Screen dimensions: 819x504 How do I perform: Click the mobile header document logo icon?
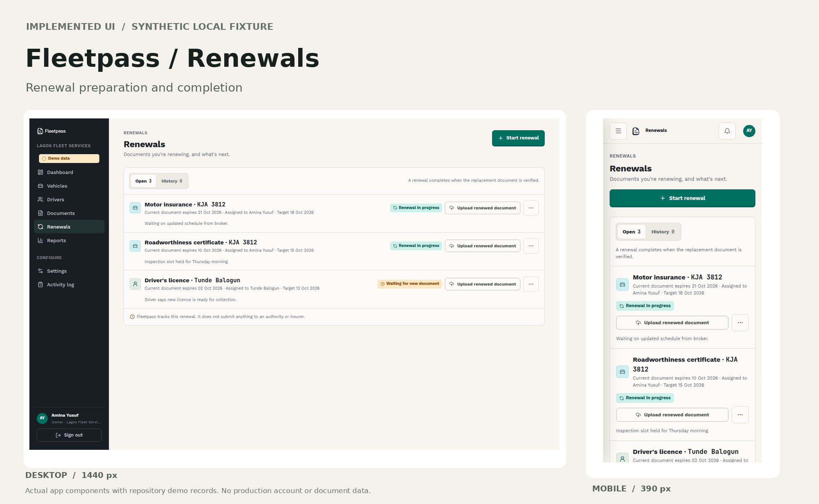[636, 131]
